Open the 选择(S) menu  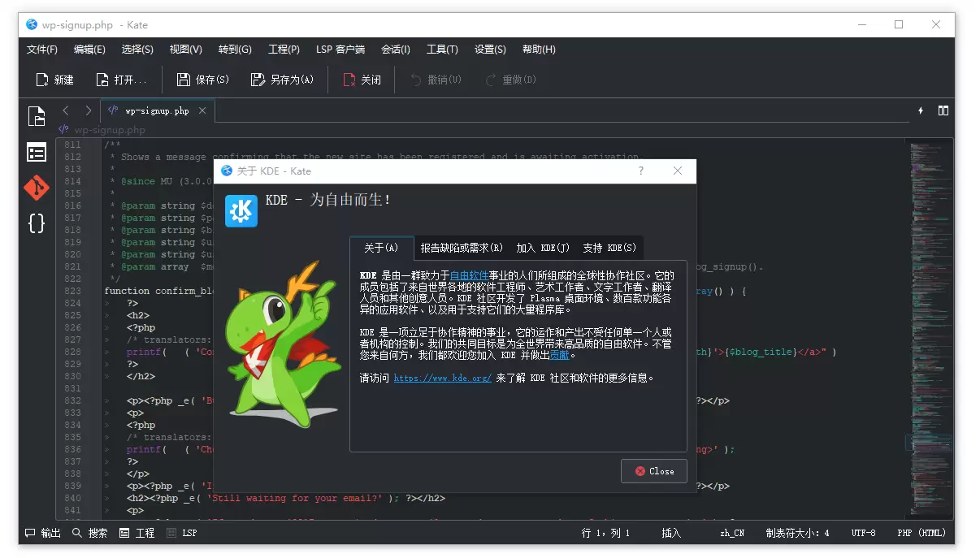point(137,50)
